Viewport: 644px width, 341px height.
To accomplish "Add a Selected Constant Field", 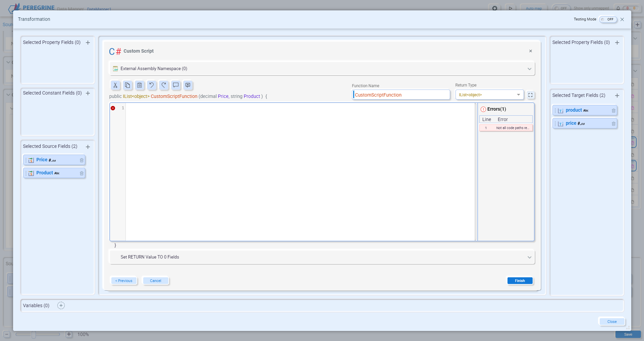I will coord(88,93).
